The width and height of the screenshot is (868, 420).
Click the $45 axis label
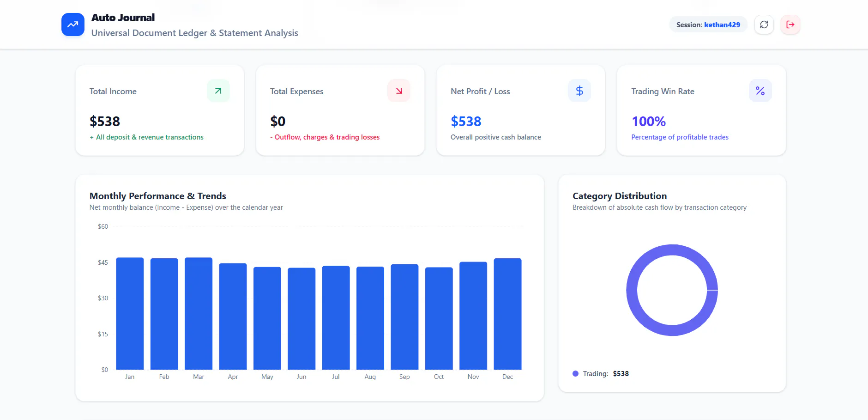pos(103,262)
